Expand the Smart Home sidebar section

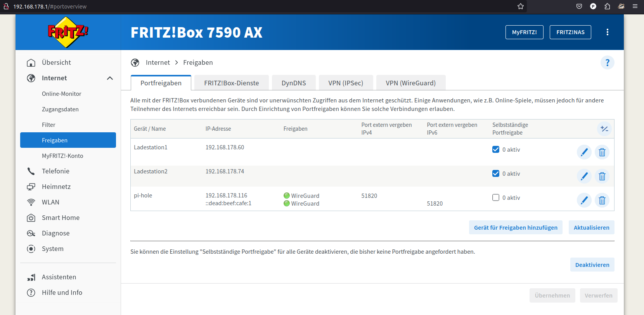coord(61,218)
